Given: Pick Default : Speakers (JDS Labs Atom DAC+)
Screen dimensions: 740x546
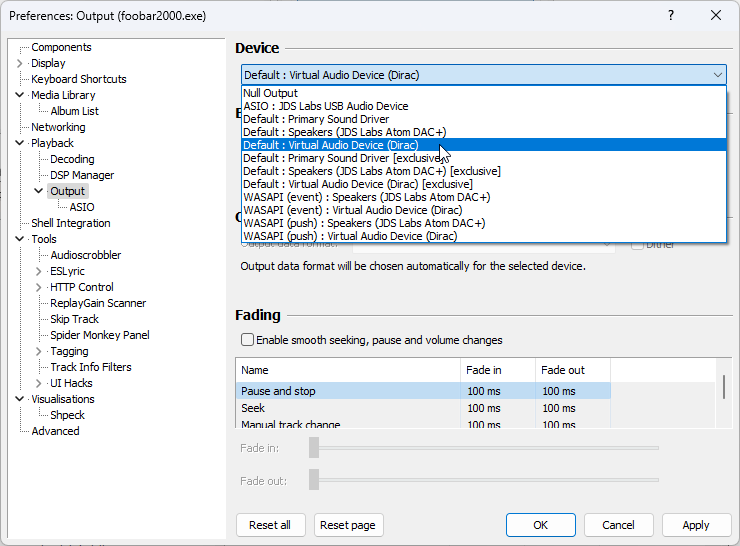Looking at the screenshot, I should click(x=484, y=132).
